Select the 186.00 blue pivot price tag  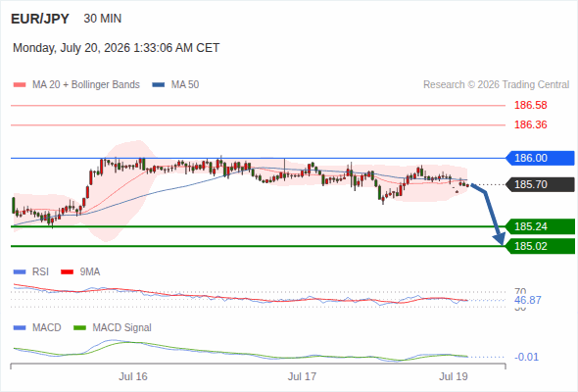(540, 158)
